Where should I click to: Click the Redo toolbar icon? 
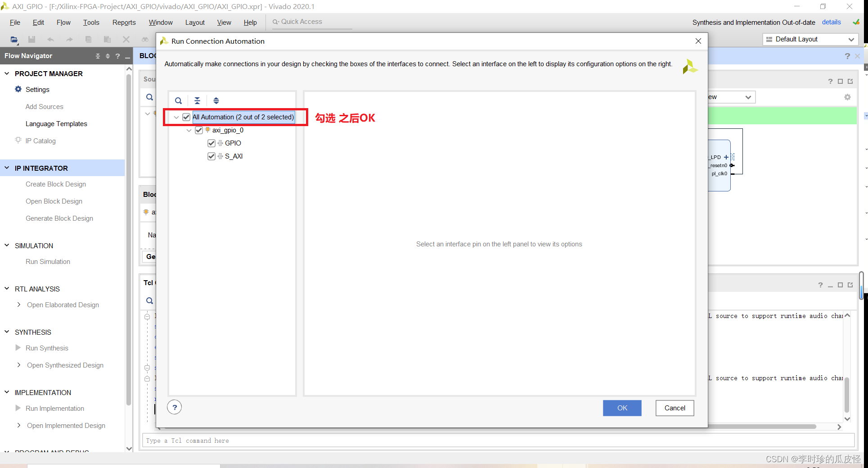click(69, 40)
